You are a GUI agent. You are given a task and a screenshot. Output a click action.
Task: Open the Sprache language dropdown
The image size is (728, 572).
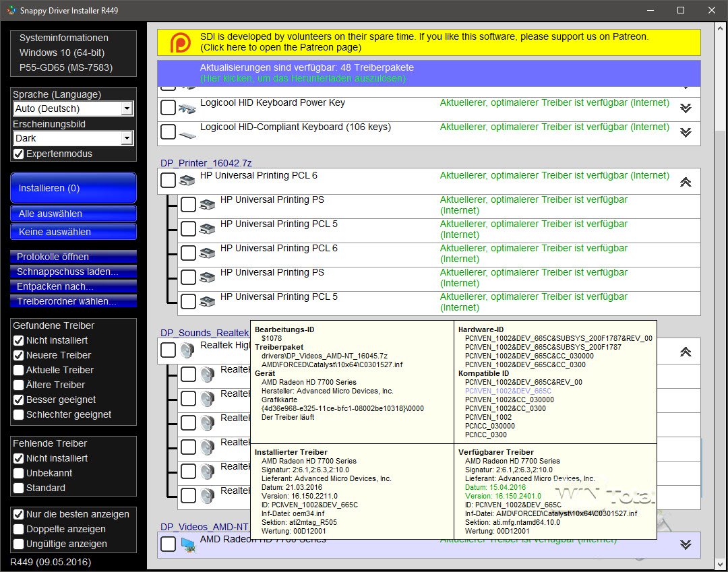pyautogui.click(x=127, y=108)
